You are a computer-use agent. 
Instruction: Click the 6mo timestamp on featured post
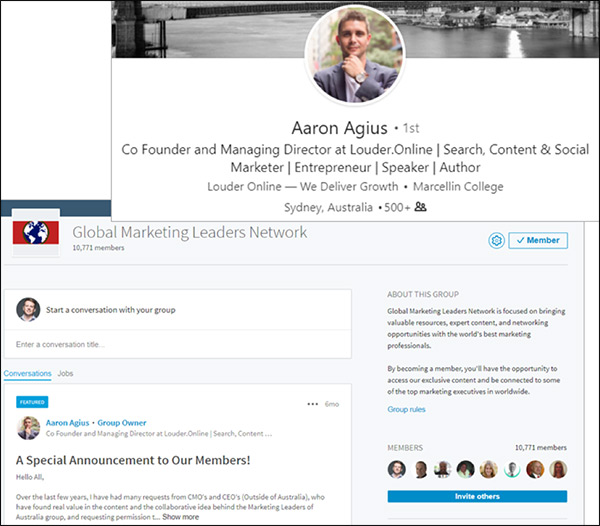point(332,404)
